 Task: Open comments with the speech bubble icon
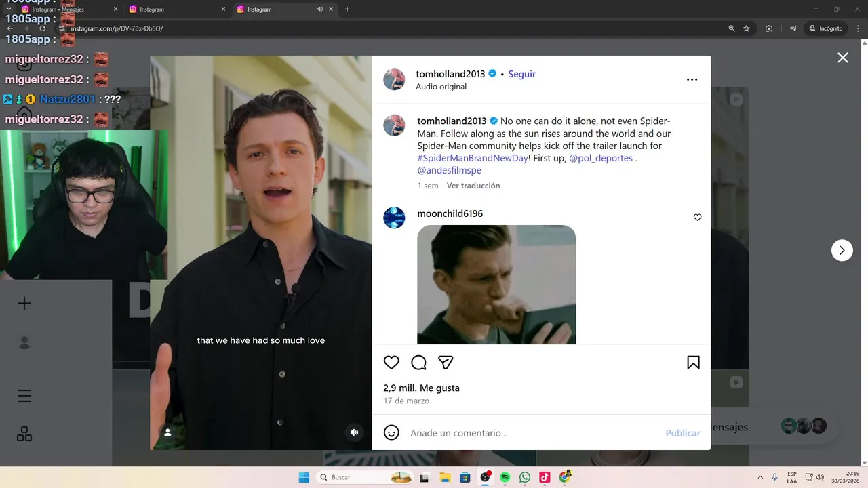[x=418, y=363]
